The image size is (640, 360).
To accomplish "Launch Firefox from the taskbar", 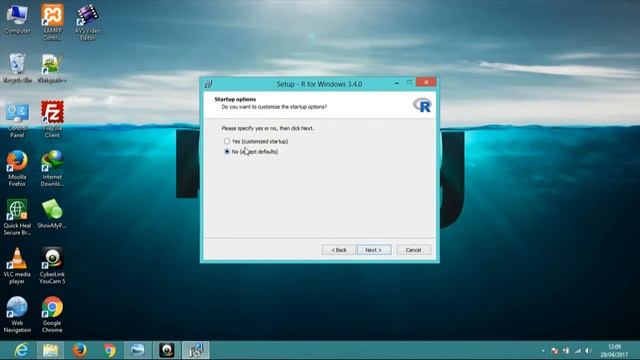I will point(80,350).
